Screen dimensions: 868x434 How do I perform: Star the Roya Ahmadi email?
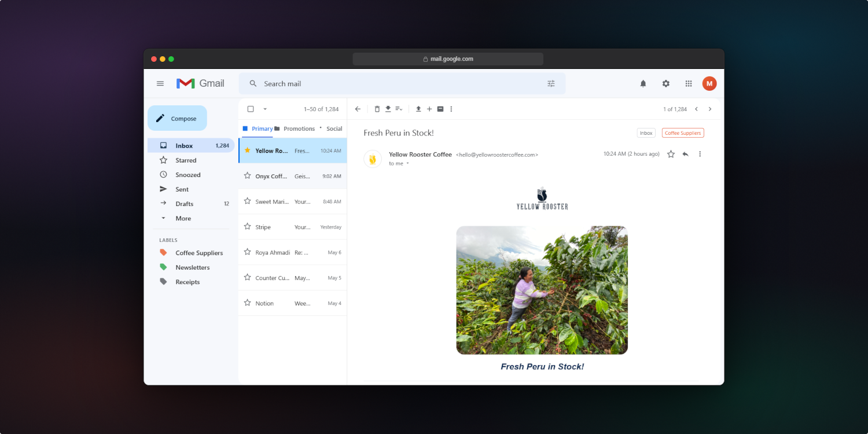(247, 252)
